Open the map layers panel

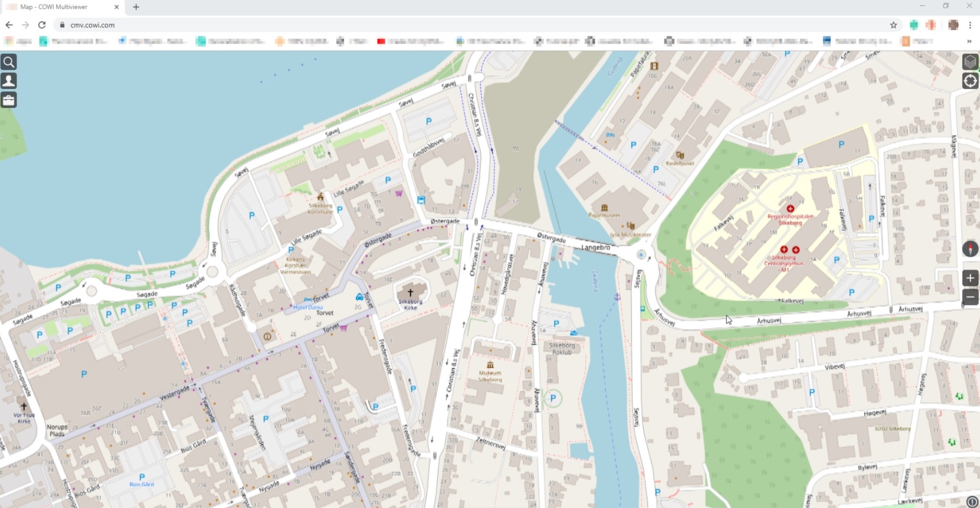point(970,62)
